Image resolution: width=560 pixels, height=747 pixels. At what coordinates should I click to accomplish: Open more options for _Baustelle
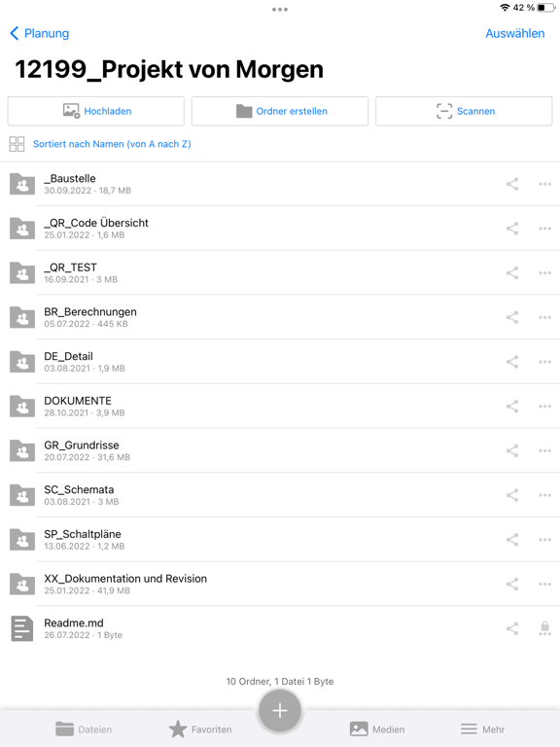544,184
